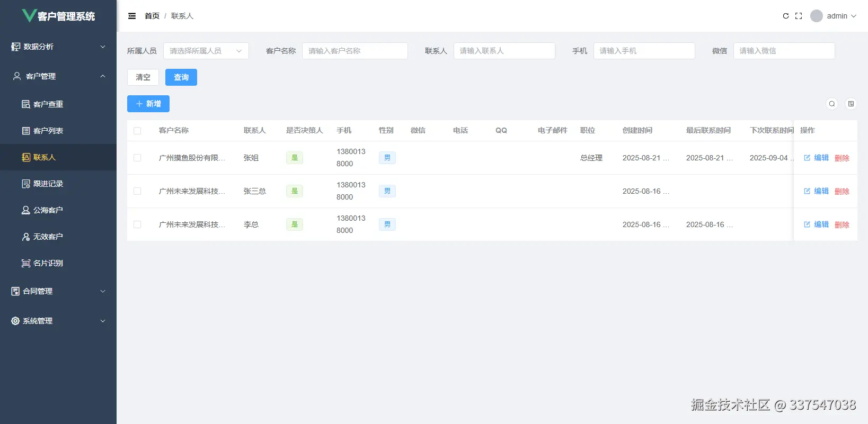Open 无效客户 menu item

[x=58, y=237]
